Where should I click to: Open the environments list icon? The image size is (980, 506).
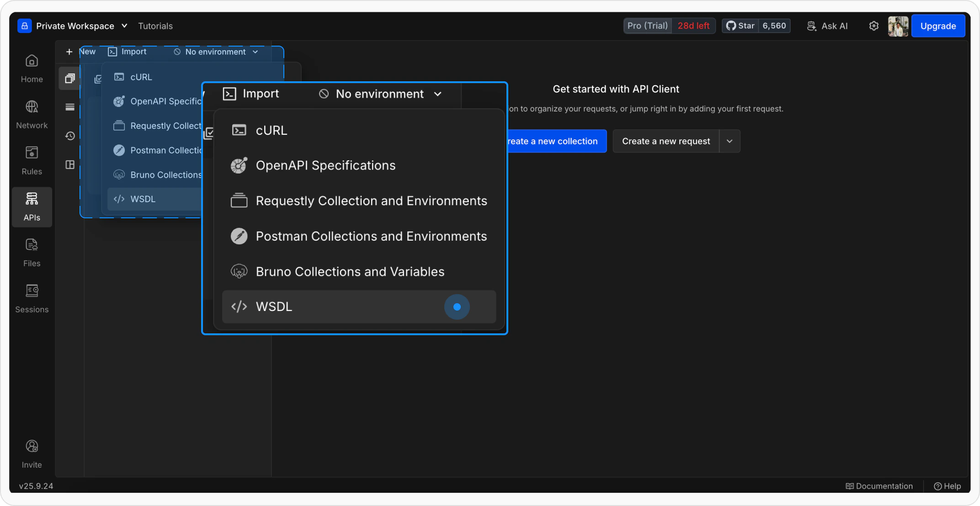pos(69,107)
